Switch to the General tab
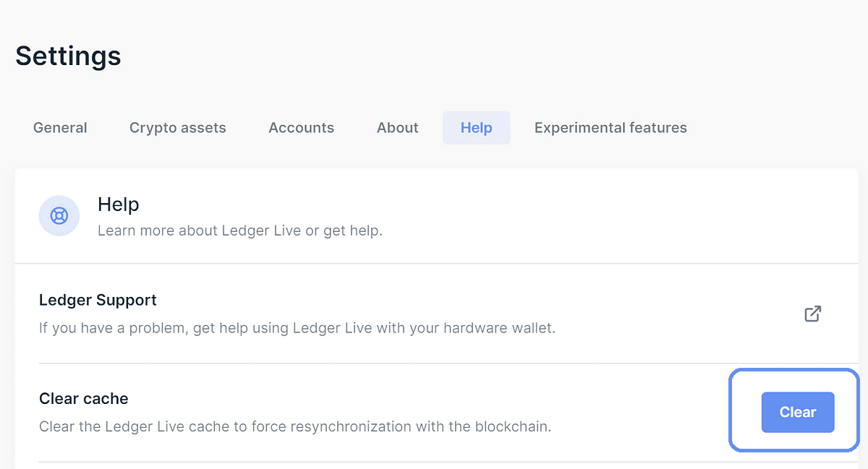Viewport: 868px width, 469px height. [60, 128]
